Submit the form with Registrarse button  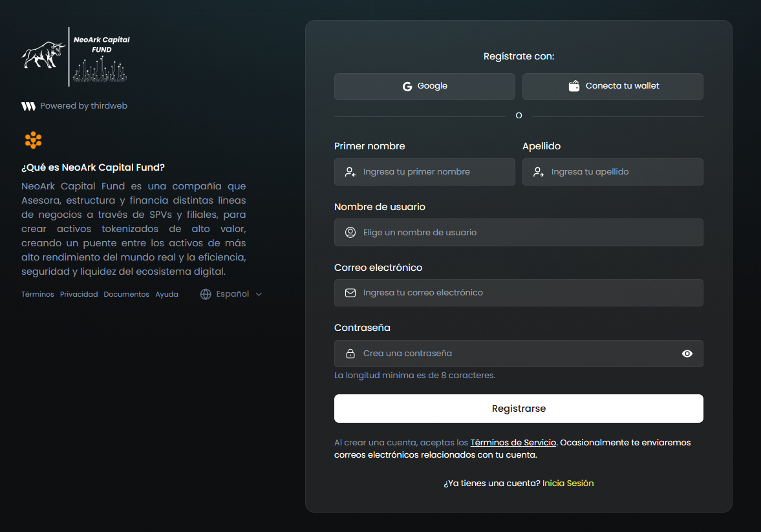click(519, 409)
